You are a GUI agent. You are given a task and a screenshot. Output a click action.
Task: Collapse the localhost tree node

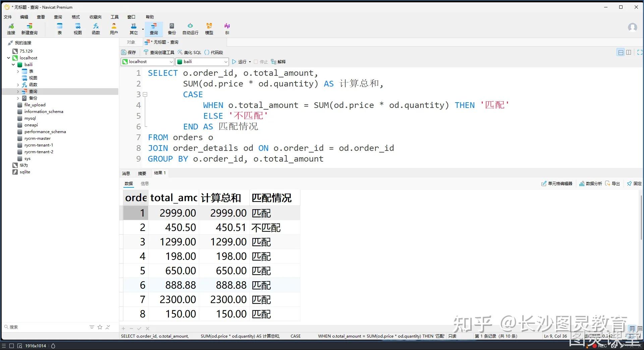(8, 58)
